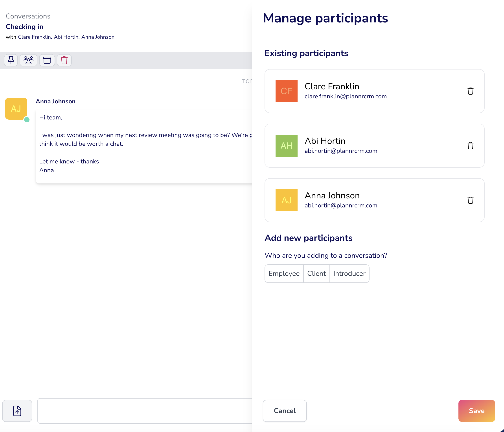Click the Checking in conversation title
504x432 pixels.
[x=25, y=27]
